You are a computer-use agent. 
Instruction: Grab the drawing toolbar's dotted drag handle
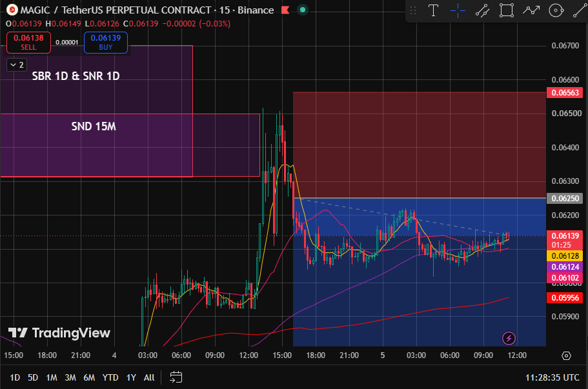(x=413, y=10)
